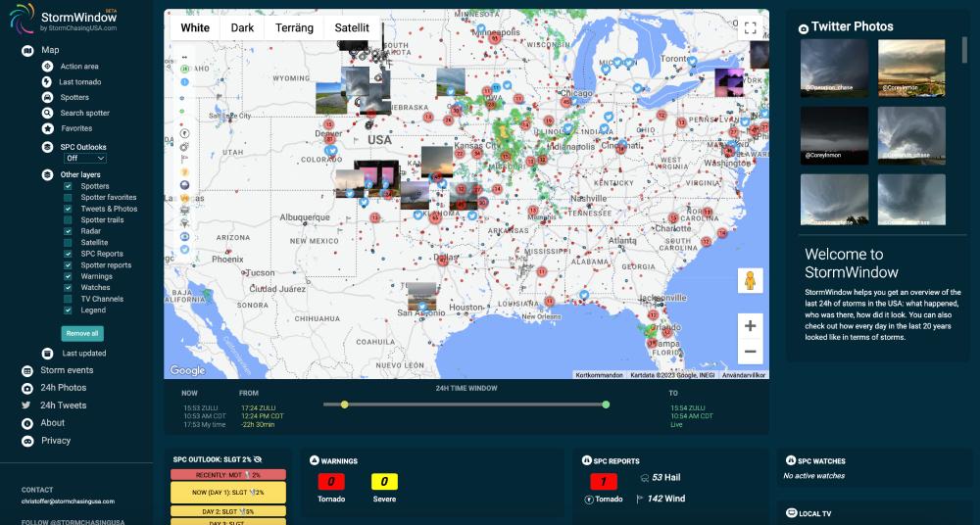Open the SPC Outlooks Off dropdown

pos(85,158)
